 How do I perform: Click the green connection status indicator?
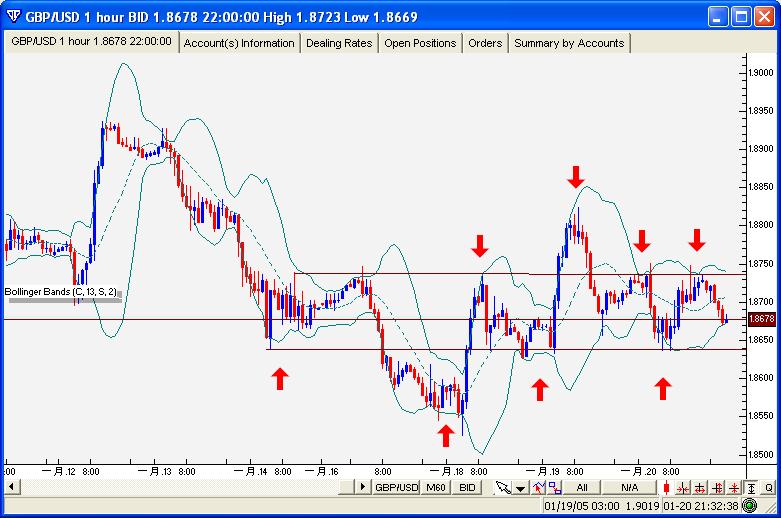point(750,506)
